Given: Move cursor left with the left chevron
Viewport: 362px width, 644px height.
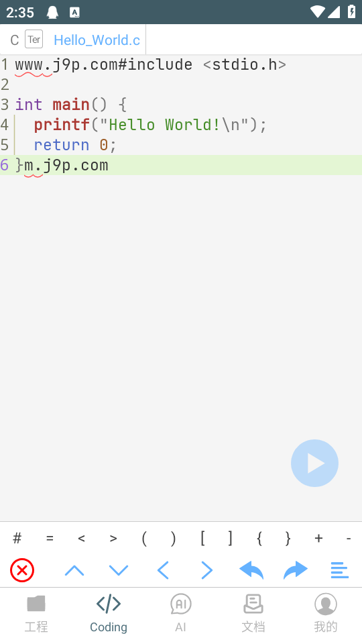Looking at the screenshot, I should coord(163,570).
